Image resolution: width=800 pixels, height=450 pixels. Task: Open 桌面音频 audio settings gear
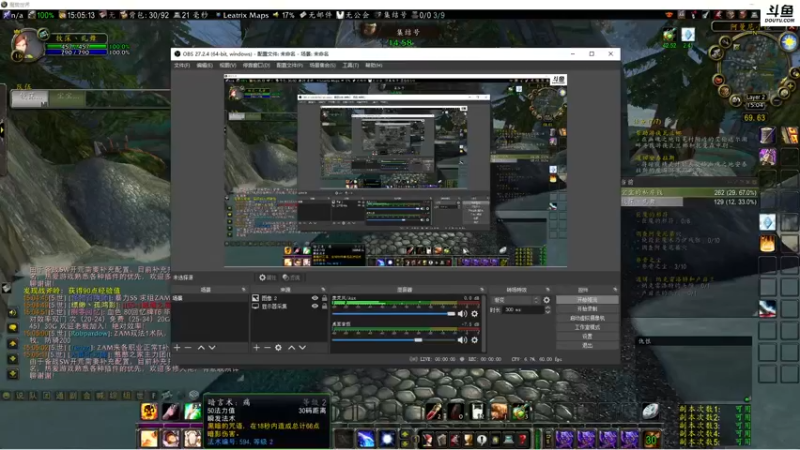click(x=474, y=340)
